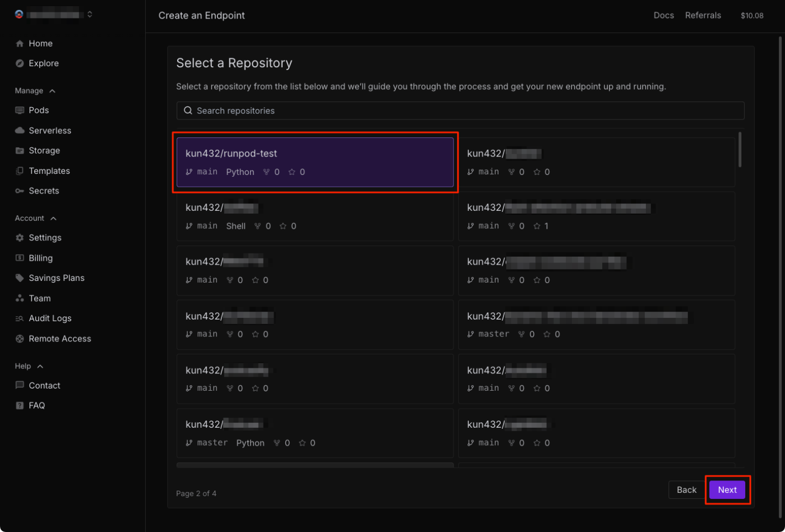Open Audit Logs label
This screenshot has height=532, width=785.
50,318
